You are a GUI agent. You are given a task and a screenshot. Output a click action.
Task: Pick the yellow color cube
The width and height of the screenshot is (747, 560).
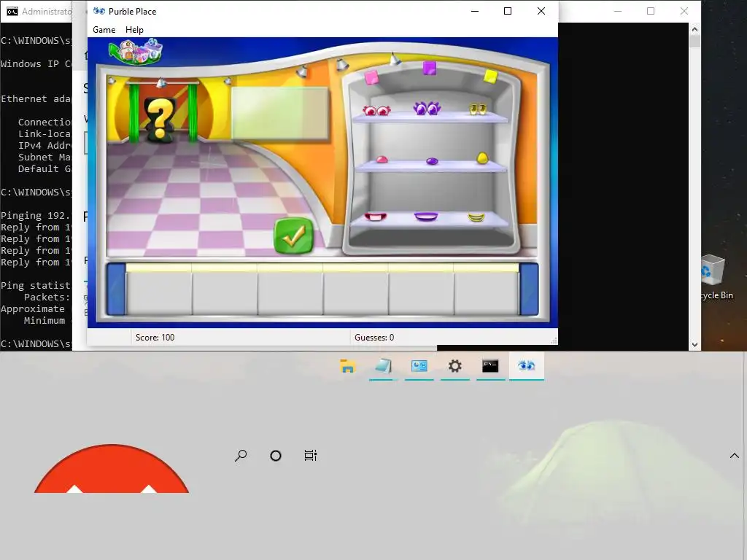491,76
